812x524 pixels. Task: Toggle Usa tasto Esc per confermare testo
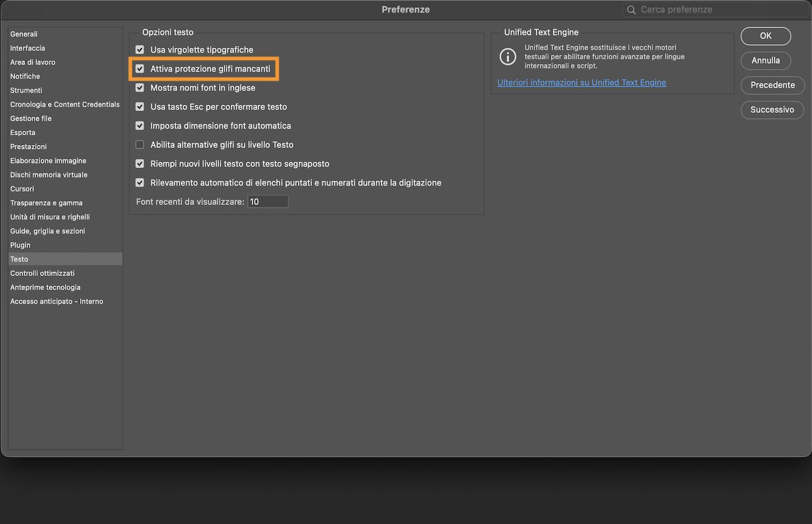[x=140, y=107]
